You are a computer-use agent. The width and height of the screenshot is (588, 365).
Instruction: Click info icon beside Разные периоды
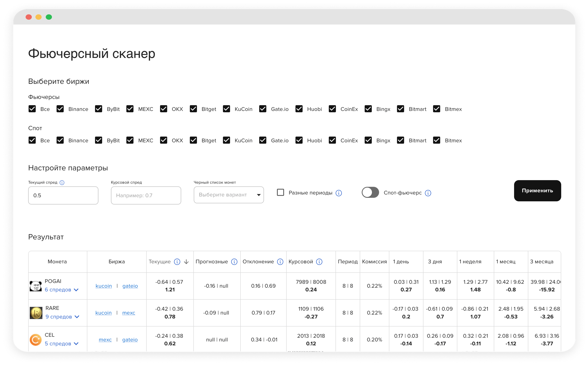339,193
